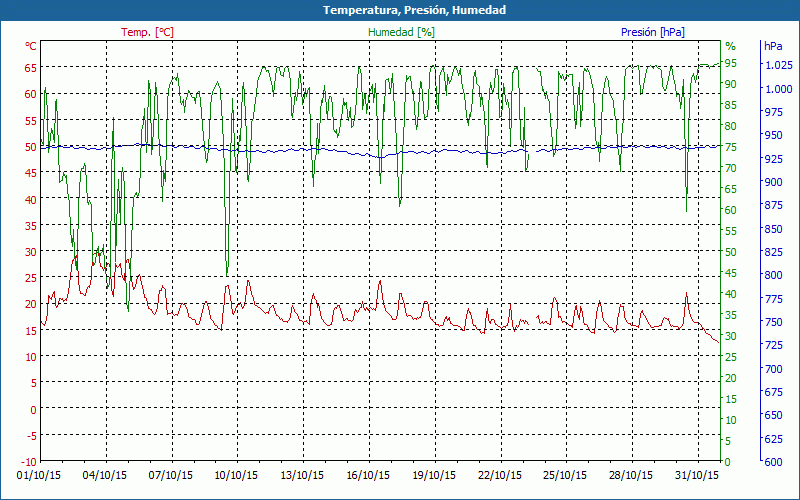
Task: Click the date label 07/10/15
Action: click(x=170, y=475)
